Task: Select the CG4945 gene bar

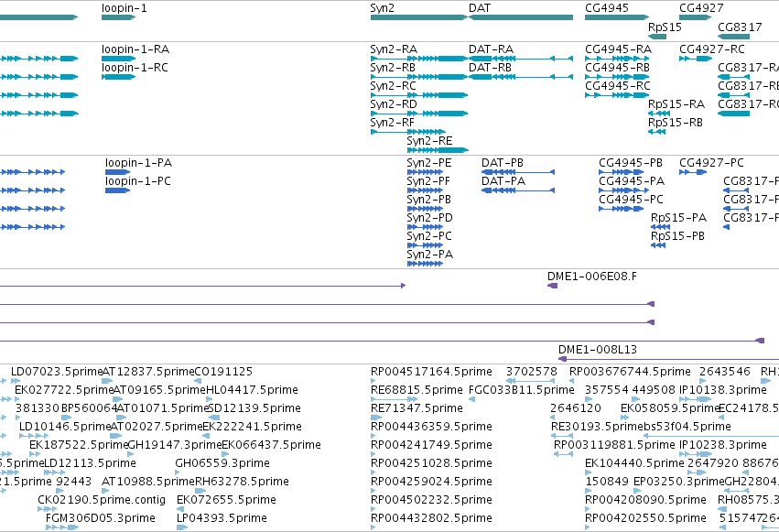Action: pyautogui.click(x=617, y=17)
